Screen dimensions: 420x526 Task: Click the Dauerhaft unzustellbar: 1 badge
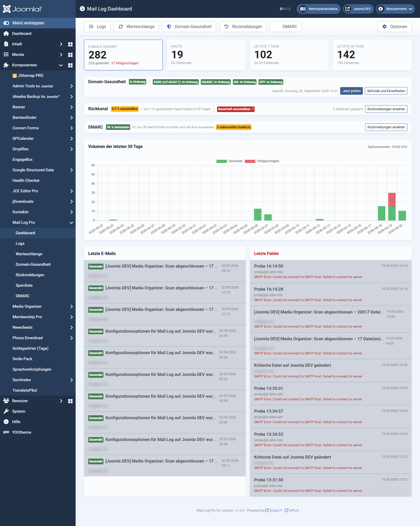point(236,109)
